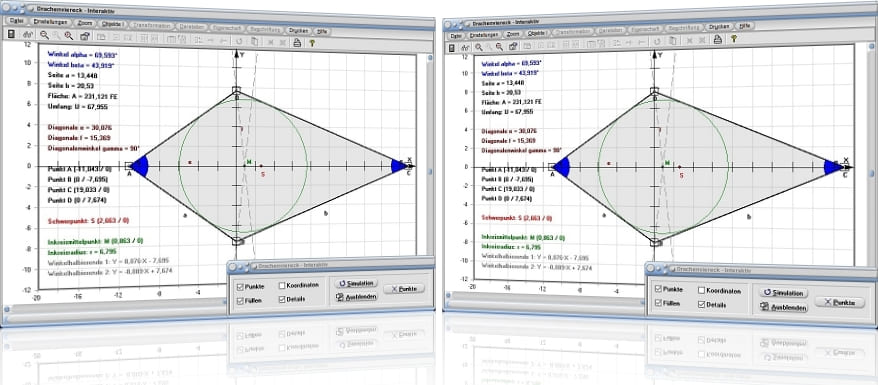Open the Objekte menu in the left window
Screen dimensions: 878x385
tap(113, 24)
